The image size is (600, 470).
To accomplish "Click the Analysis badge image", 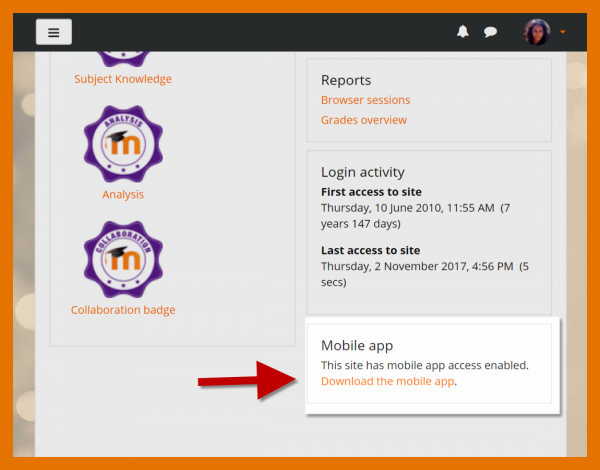I will 123,144.
